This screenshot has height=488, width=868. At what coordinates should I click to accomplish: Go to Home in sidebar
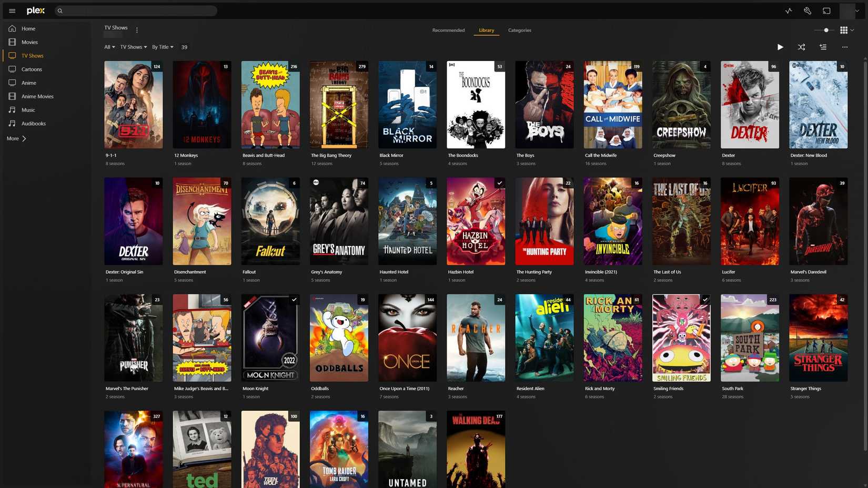click(x=28, y=28)
